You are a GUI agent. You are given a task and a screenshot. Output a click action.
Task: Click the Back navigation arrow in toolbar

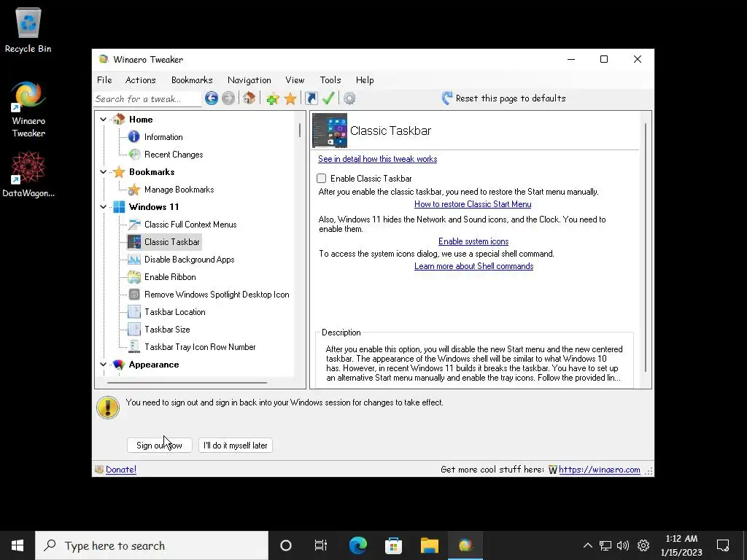click(x=212, y=98)
